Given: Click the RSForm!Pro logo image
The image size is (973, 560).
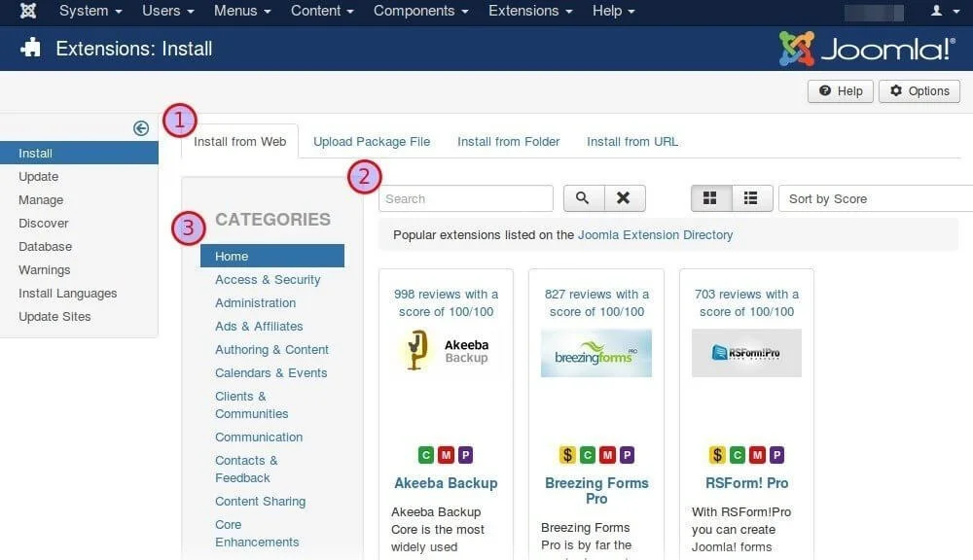Looking at the screenshot, I should [746, 353].
